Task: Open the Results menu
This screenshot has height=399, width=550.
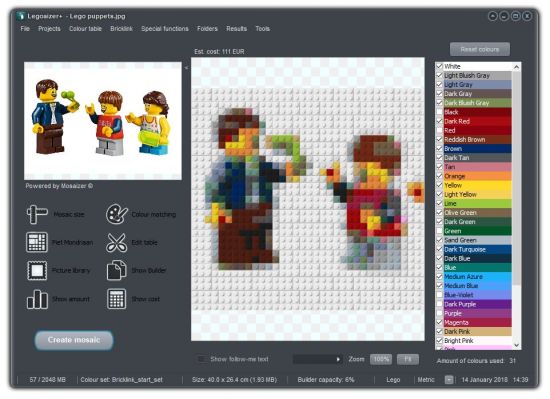Action: click(x=236, y=29)
